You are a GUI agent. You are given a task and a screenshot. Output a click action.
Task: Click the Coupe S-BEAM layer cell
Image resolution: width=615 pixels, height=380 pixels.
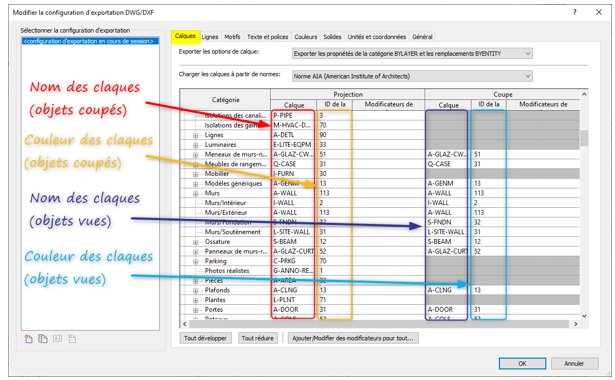[448, 242]
